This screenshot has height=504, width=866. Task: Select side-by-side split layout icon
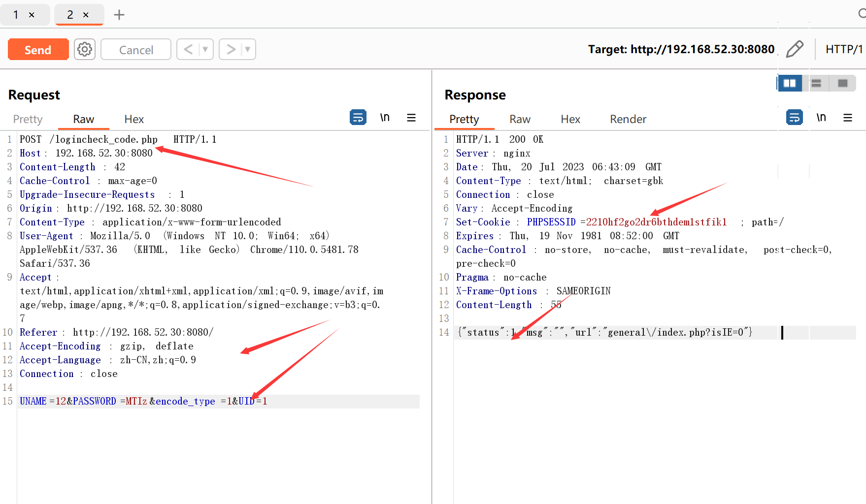790,83
